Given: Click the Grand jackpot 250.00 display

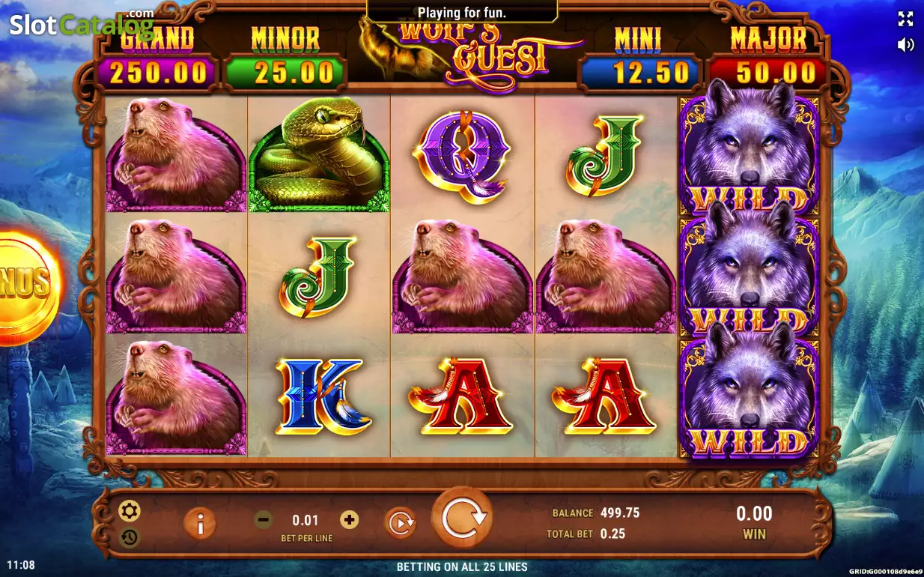Looking at the screenshot, I should (158, 72).
